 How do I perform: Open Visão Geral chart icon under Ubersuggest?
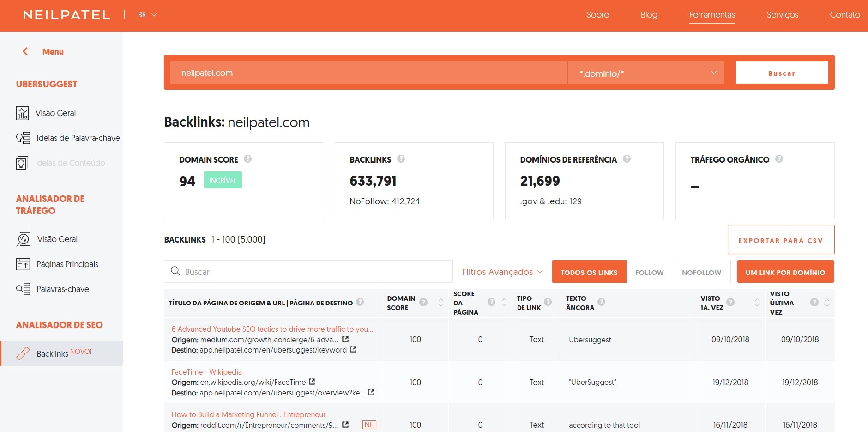pos(22,113)
